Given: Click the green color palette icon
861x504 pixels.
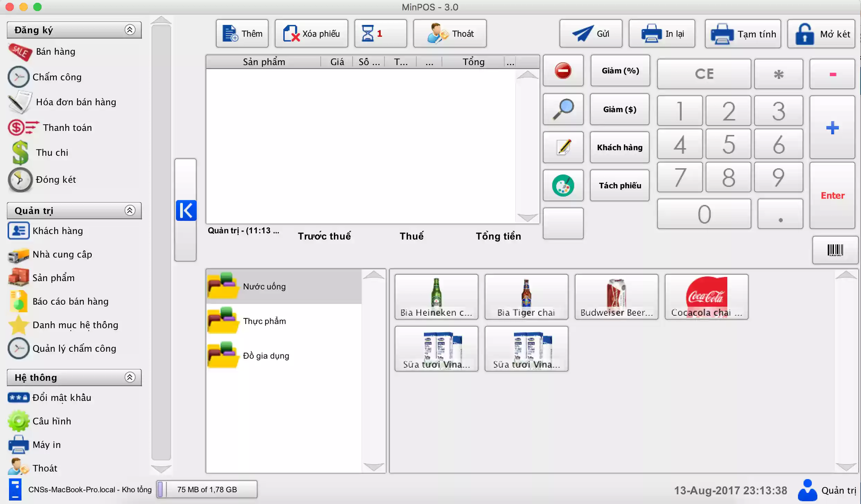Looking at the screenshot, I should click(x=563, y=185).
